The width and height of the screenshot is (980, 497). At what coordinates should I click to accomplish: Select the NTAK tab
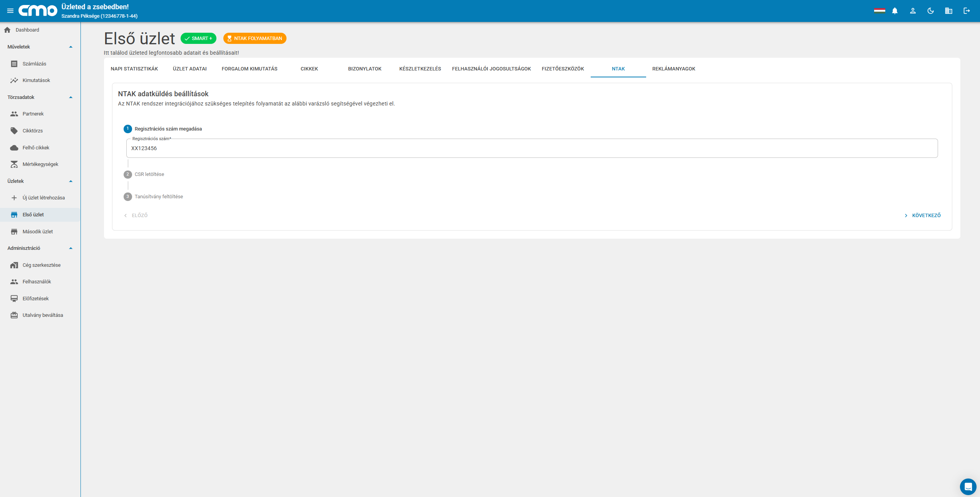tap(618, 69)
